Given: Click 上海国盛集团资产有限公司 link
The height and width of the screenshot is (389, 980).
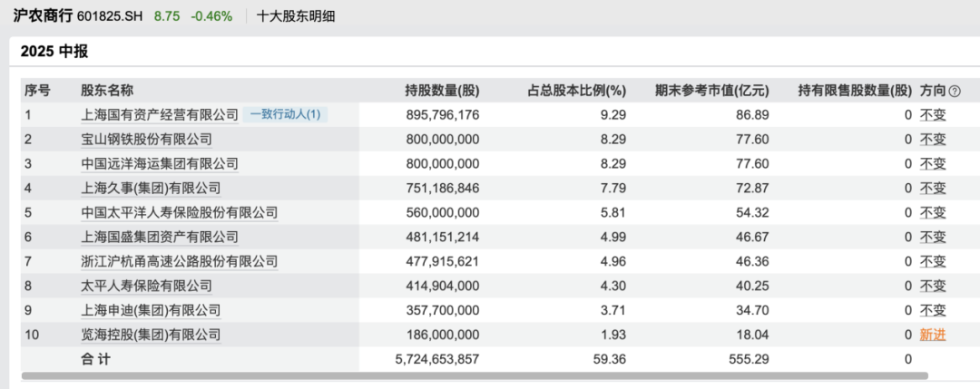Looking at the screenshot, I should click(x=160, y=237).
